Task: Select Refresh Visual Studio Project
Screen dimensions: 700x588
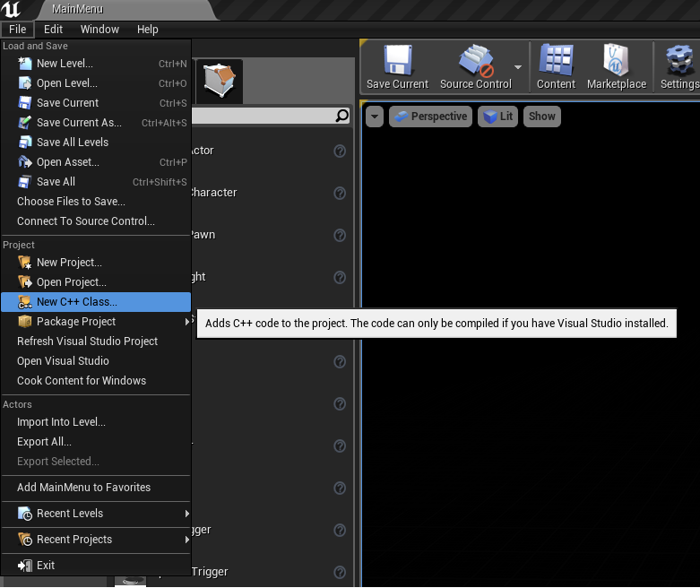Action: (96, 342)
